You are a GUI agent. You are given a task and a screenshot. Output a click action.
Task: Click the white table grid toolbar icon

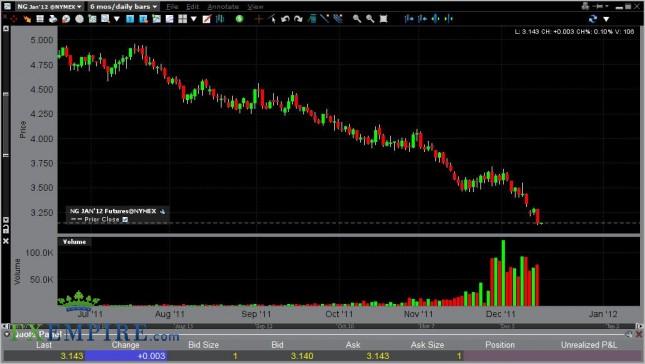[40, 19]
